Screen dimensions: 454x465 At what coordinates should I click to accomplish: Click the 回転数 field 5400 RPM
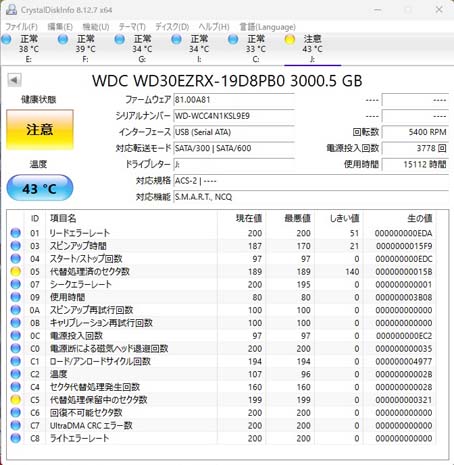[415, 132]
